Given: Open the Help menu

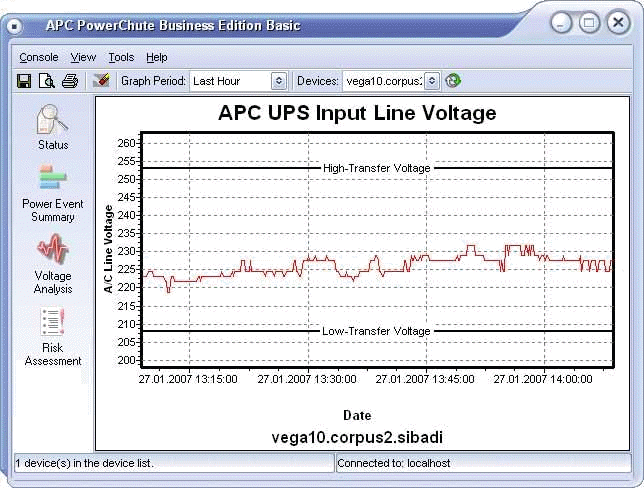Looking at the screenshot, I should [157, 57].
